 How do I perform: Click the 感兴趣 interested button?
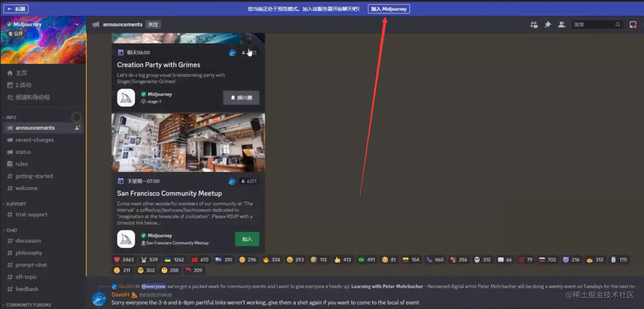pyautogui.click(x=241, y=98)
